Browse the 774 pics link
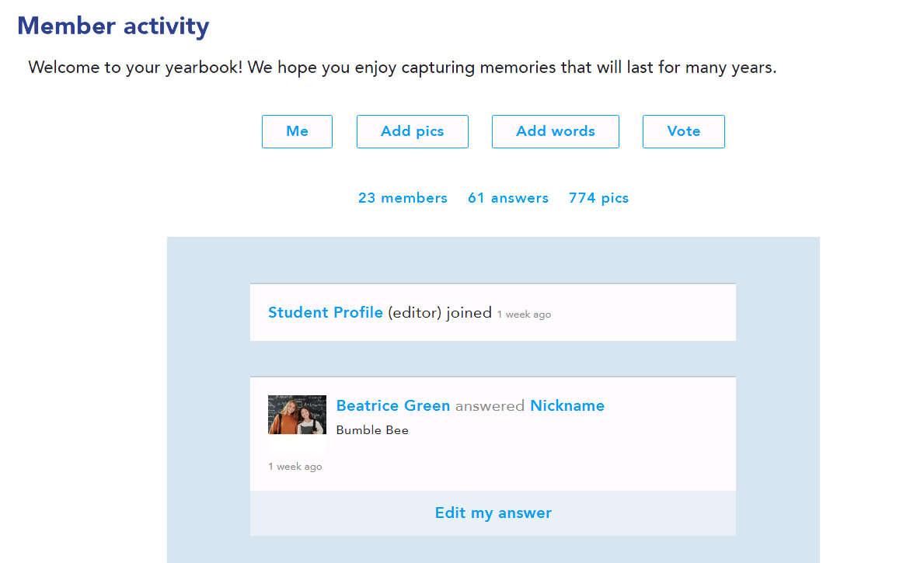Screen dimensions: 924x563 click(x=598, y=198)
